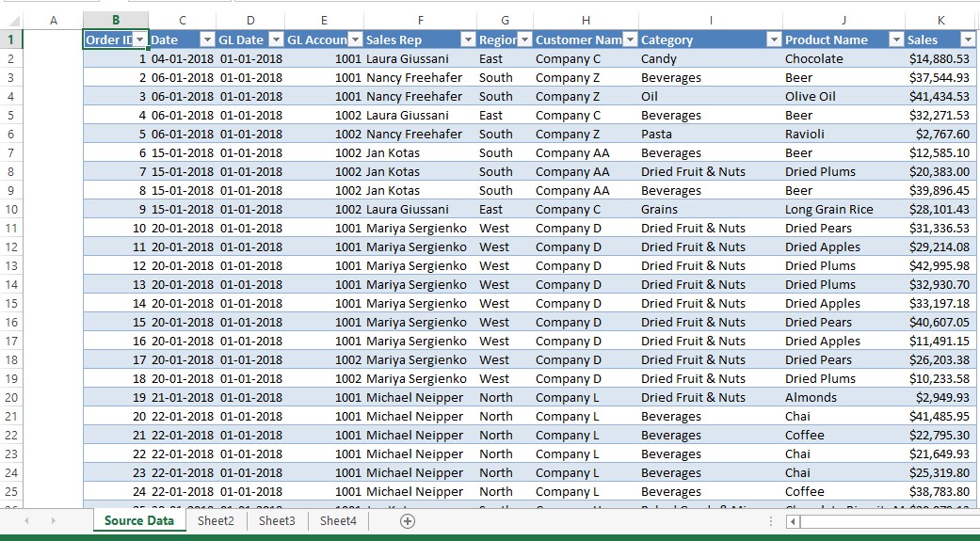Click the $42,995.98 sales cell
This screenshot has height=541, width=980.
click(x=940, y=265)
